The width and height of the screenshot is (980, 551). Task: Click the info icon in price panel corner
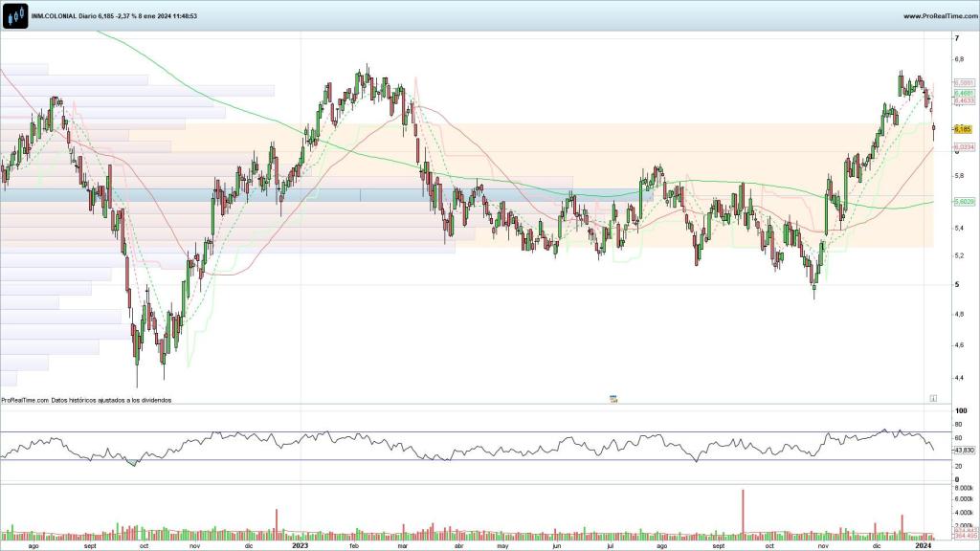(x=933, y=397)
